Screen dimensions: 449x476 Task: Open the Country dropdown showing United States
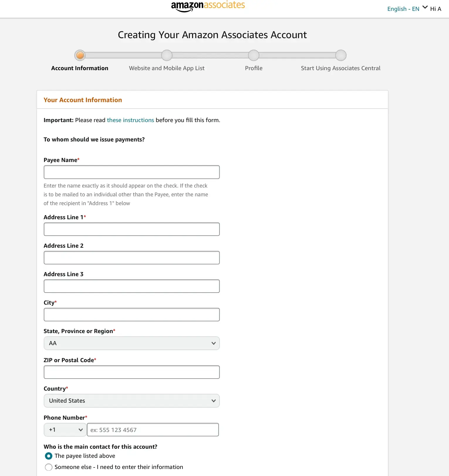pos(131,401)
